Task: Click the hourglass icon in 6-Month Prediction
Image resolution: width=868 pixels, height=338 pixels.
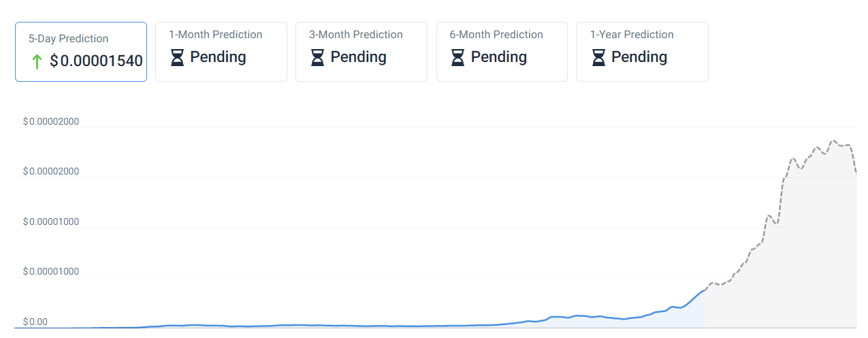Action: coord(458,58)
